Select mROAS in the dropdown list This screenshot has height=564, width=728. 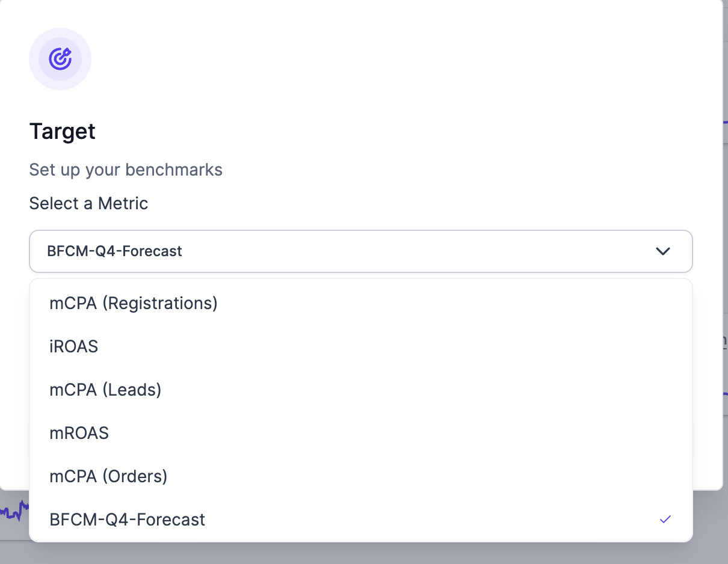pos(79,433)
